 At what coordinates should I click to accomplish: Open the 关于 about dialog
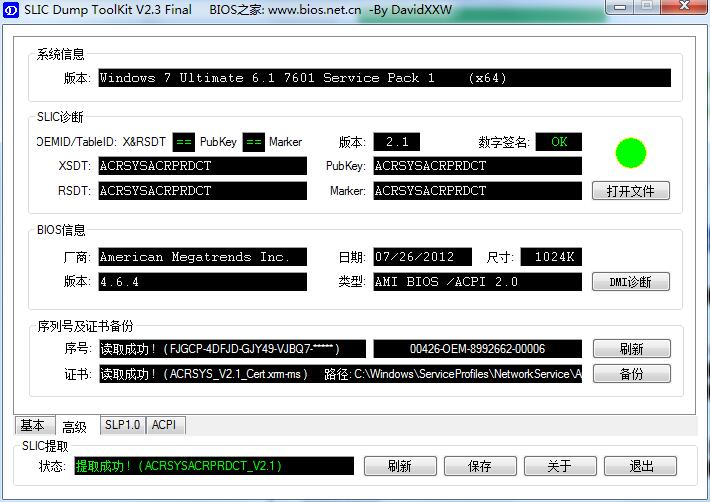click(x=559, y=466)
